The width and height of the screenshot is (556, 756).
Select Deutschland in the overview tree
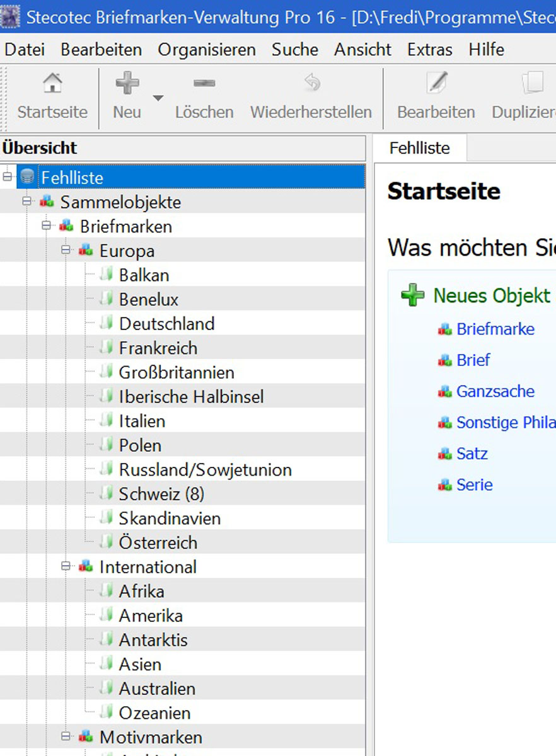[x=166, y=324]
